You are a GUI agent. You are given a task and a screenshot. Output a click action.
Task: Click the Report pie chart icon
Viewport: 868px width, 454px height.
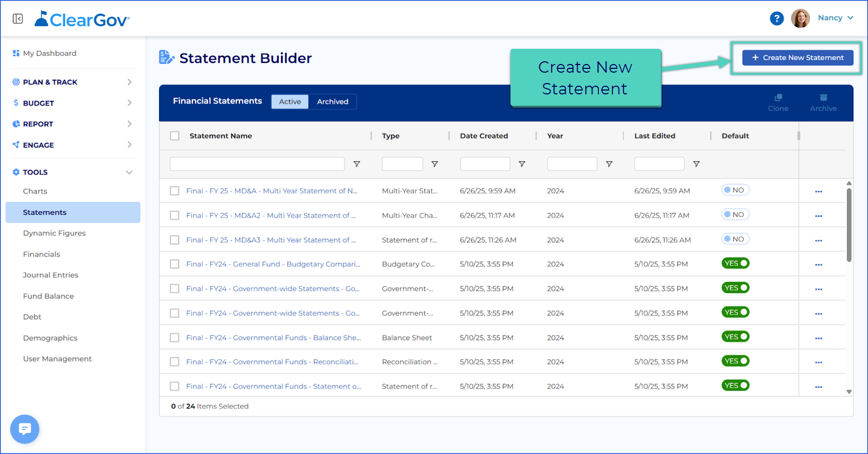coord(16,124)
